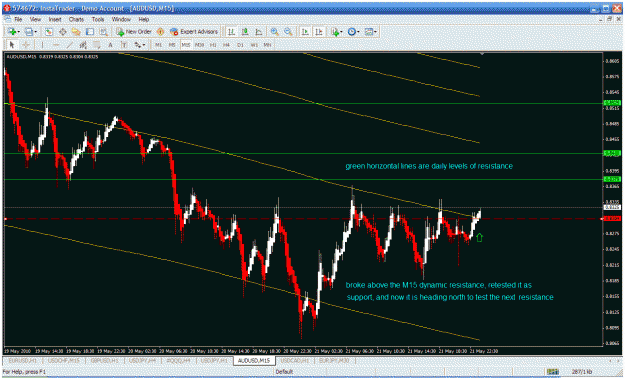The height and width of the screenshot is (378, 625).
Task: Click the New Order button
Action: pos(134,32)
